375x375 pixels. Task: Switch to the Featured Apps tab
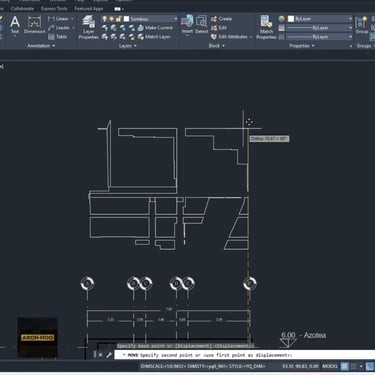click(89, 9)
